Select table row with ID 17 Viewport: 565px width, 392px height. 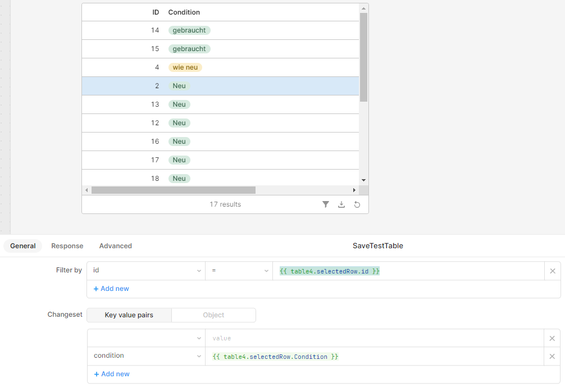pyautogui.click(x=220, y=160)
